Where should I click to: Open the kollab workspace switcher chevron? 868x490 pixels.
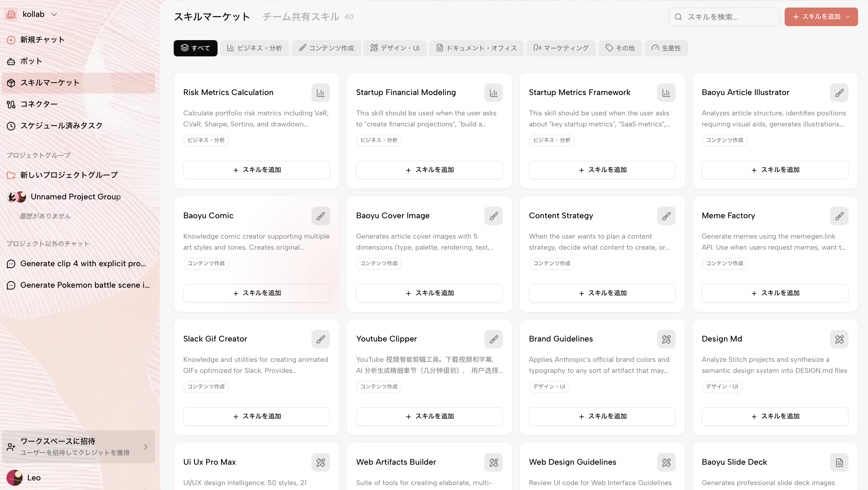(54, 15)
